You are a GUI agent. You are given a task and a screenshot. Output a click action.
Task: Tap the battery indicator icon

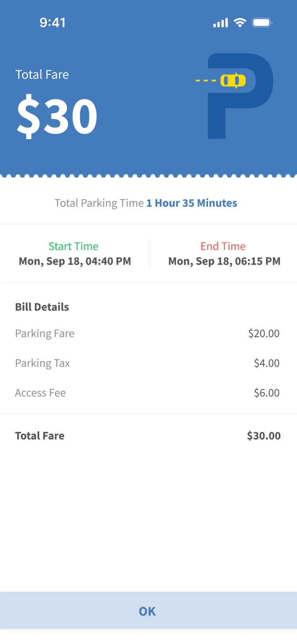[262, 23]
